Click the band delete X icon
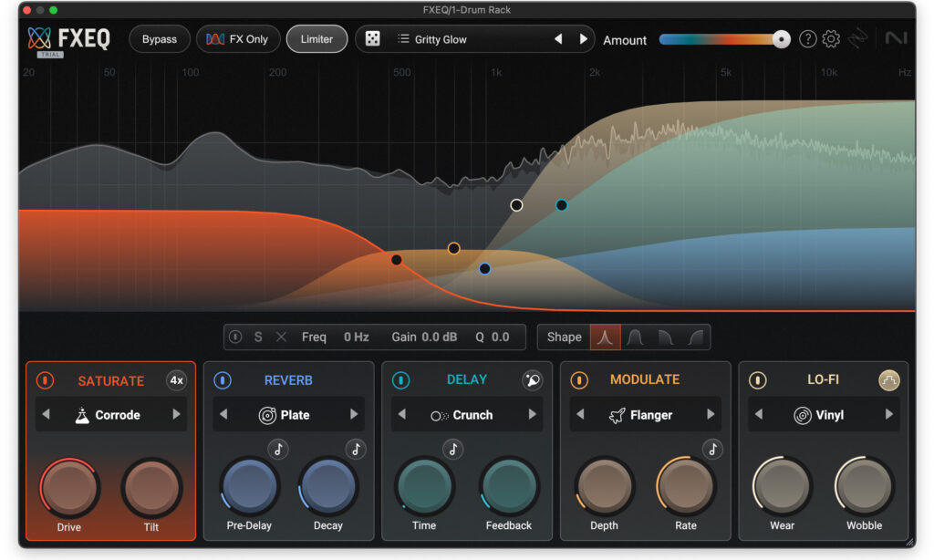 click(281, 337)
